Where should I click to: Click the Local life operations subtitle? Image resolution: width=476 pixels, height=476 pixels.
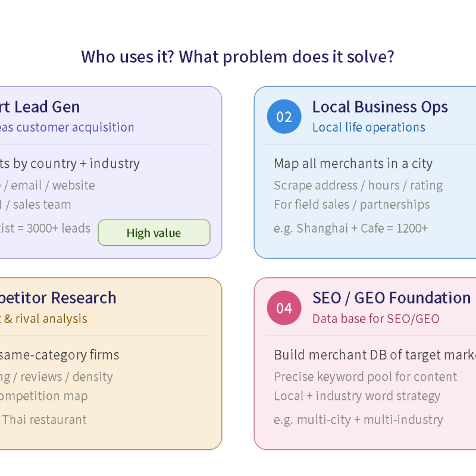tap(369, 127)
